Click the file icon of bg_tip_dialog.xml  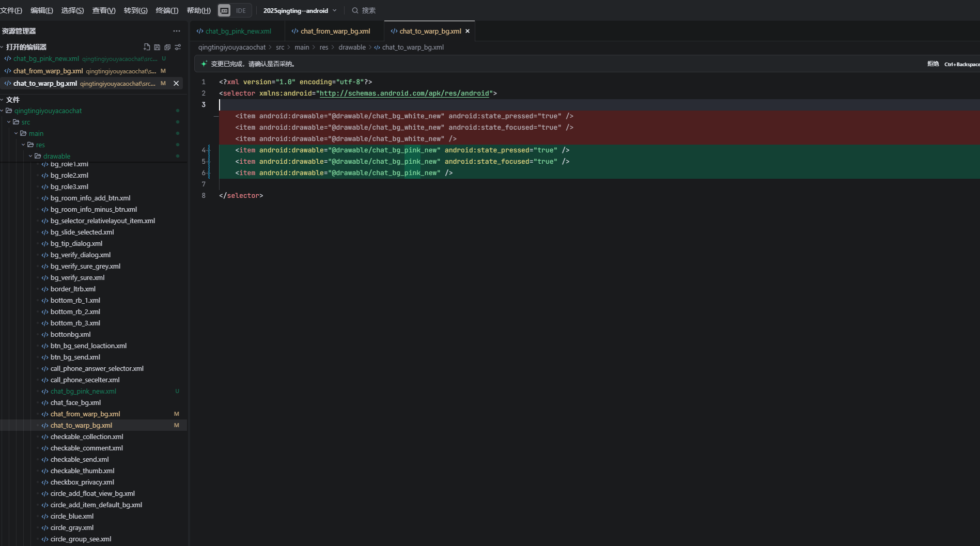point(45,243)
